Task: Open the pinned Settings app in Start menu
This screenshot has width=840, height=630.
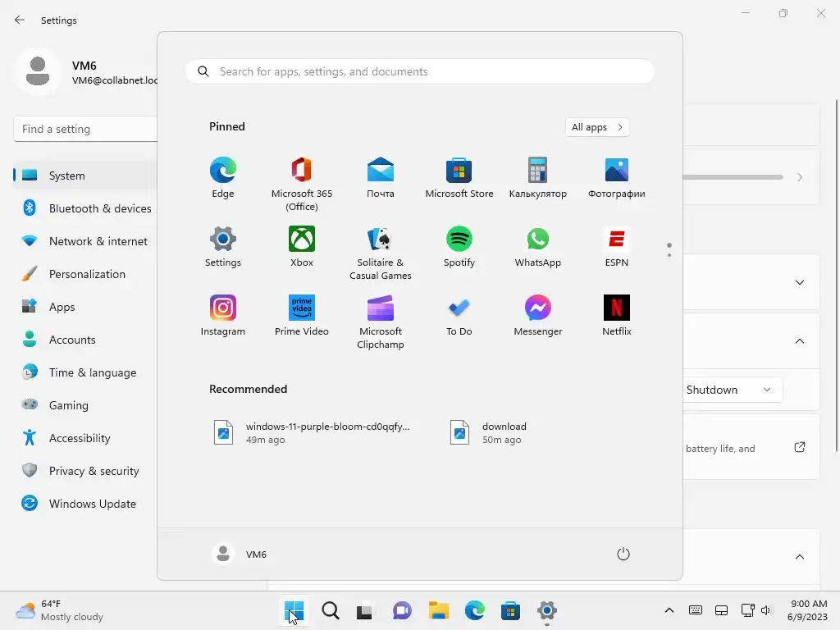Action: pyautogui.click(x=223, y=247)
